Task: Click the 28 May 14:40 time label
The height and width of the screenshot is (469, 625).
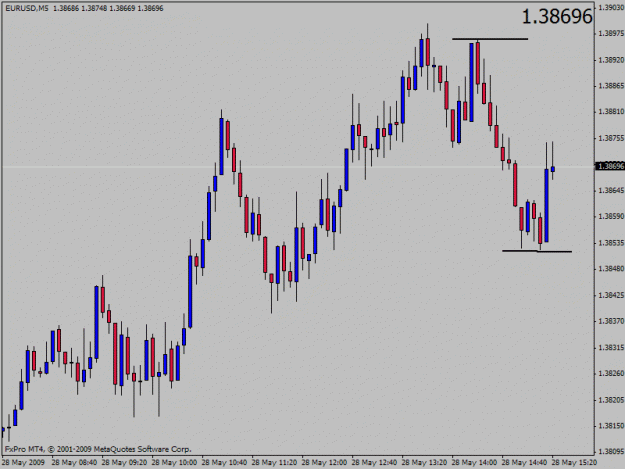Action: [524, 463]
